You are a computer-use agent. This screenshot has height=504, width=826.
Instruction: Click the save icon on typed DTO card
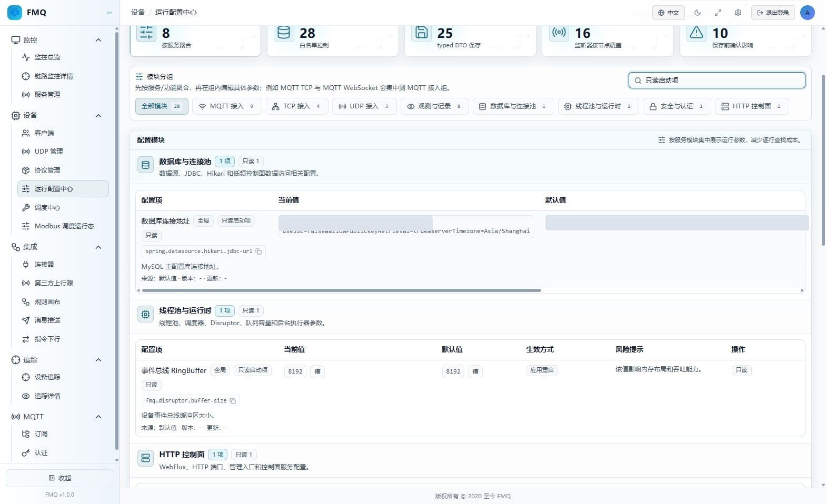point(421,33)
